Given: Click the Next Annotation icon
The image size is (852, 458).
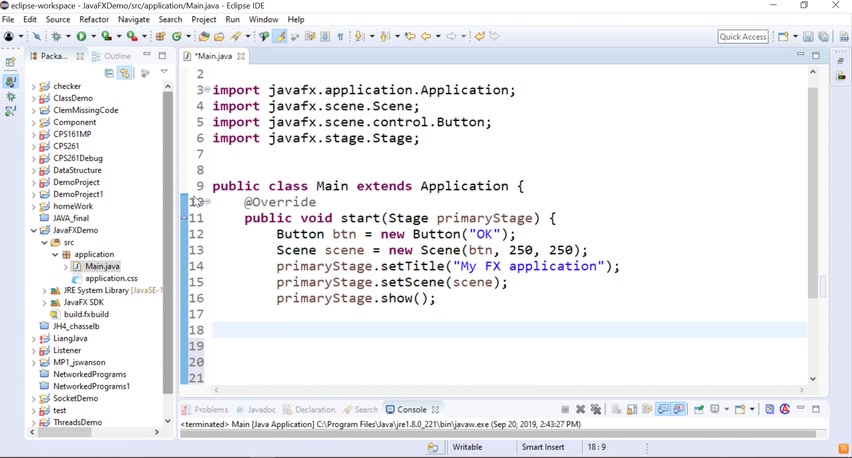Looking at the screenshot, I should [x=359, y=36].
